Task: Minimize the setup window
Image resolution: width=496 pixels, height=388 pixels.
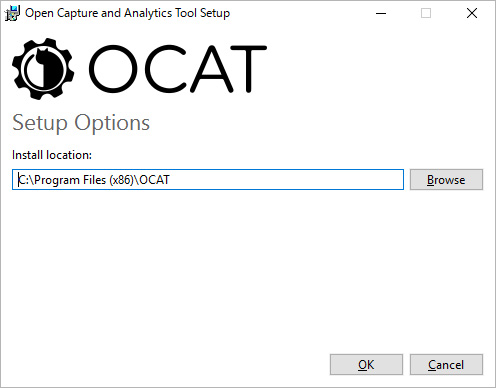Action: 381,13
